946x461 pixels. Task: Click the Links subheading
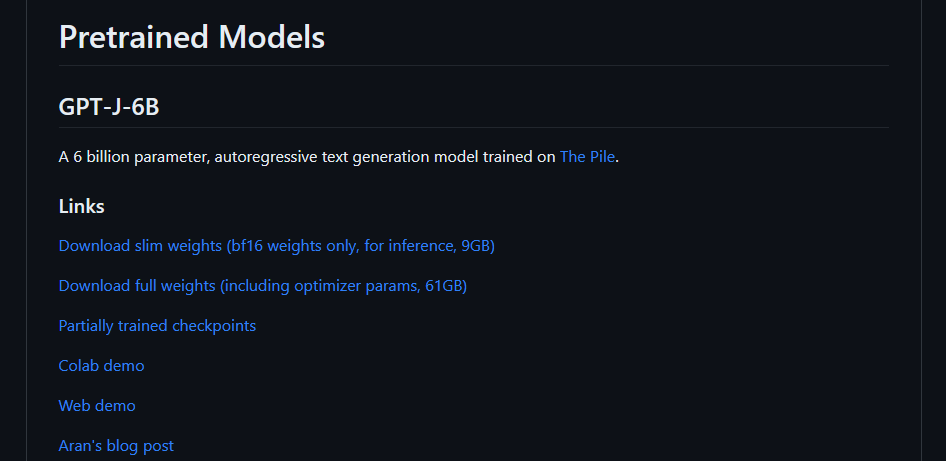coord(82,207)
